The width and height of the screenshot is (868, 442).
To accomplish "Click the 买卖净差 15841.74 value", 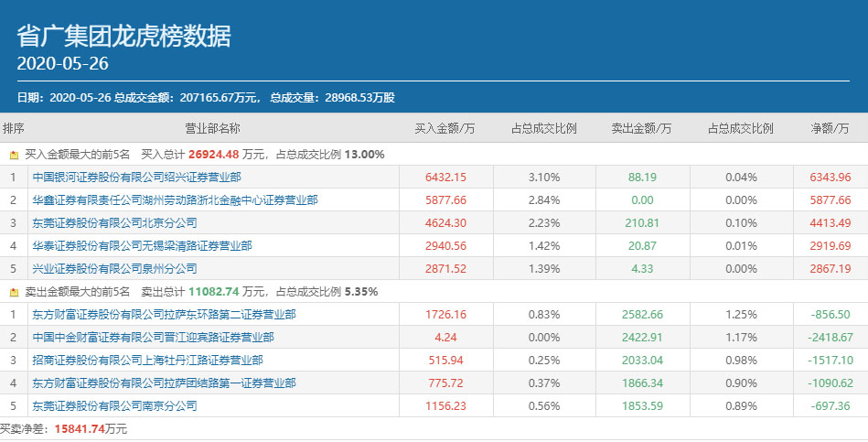I will (x=80, y=428).
